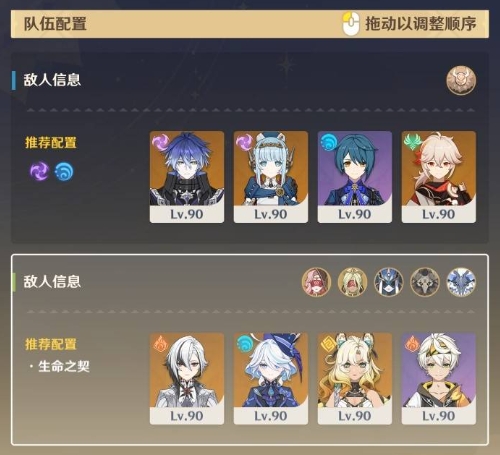The width and height of the screenshot is (500, 455).
Task: Select the Electro girl with headdress card
Action: 271,177
